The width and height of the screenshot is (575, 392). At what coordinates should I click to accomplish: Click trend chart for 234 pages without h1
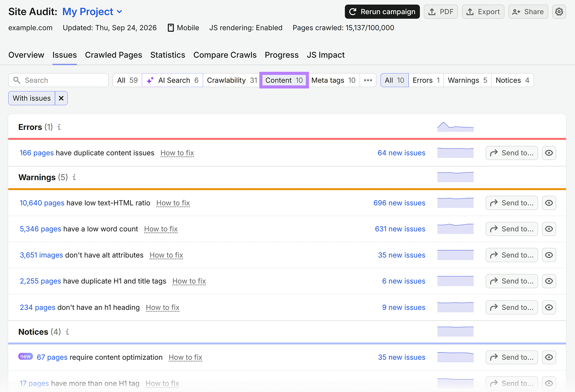pos(455,307)
